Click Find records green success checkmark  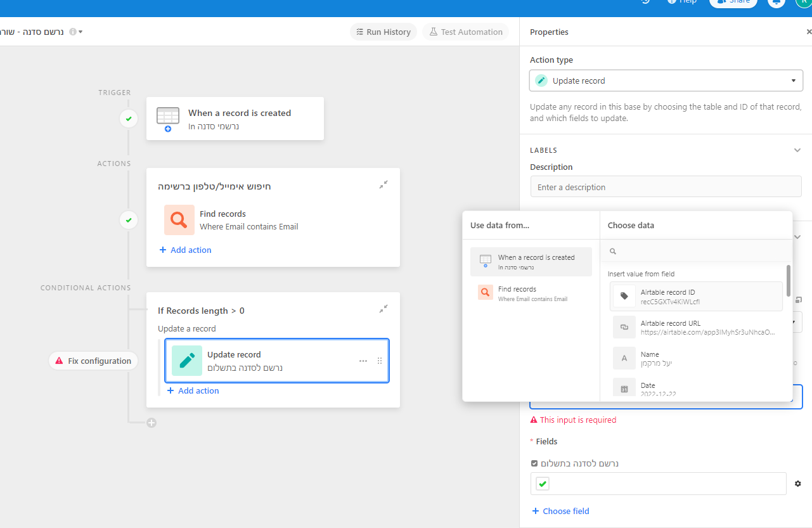pyautogui.click(x=129, y=220)
